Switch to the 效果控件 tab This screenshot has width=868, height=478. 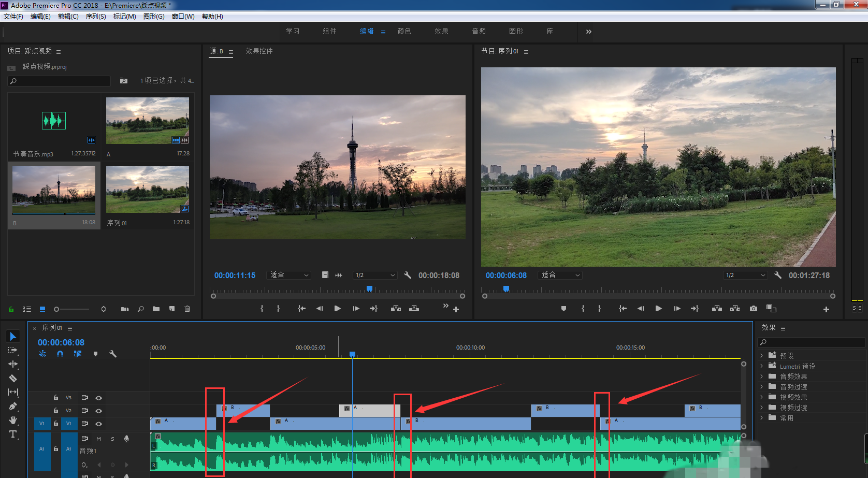pos(259,51)
